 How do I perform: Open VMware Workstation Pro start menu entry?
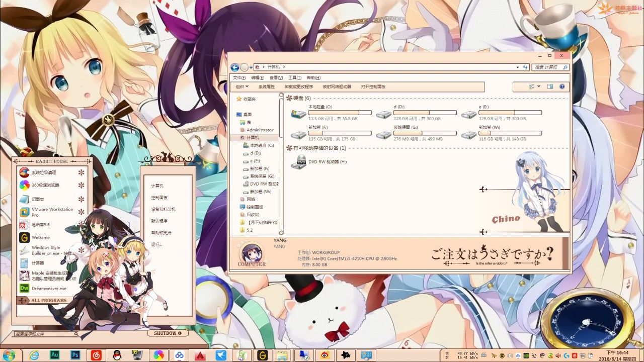pyautogui.click(x=52, y=212)
